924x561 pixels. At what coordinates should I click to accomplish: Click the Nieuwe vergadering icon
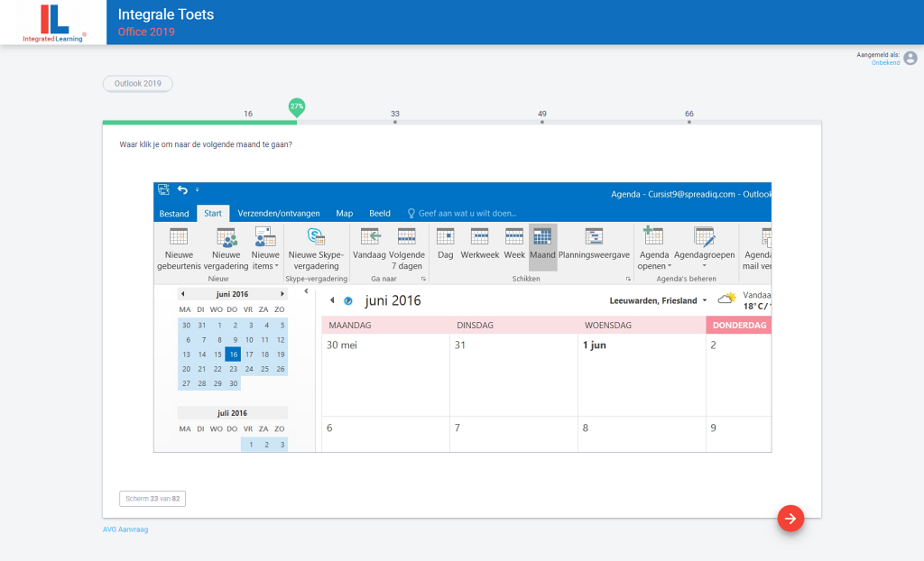[x=227, y=237]
